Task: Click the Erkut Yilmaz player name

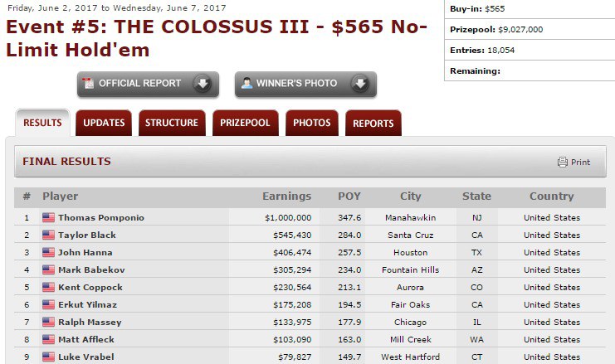Action: 90,305
